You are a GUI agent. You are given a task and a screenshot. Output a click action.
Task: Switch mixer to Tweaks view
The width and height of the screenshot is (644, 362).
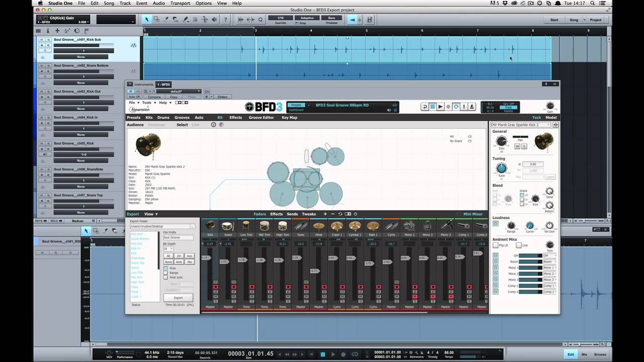click(x=309, y=214)
